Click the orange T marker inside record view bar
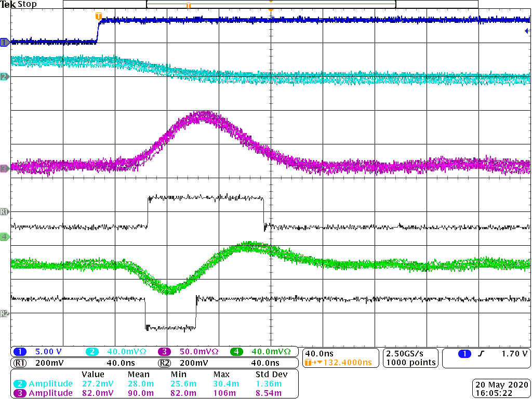Screen dimensions: 532x399 pyautogui.click(x=188, y=5)
